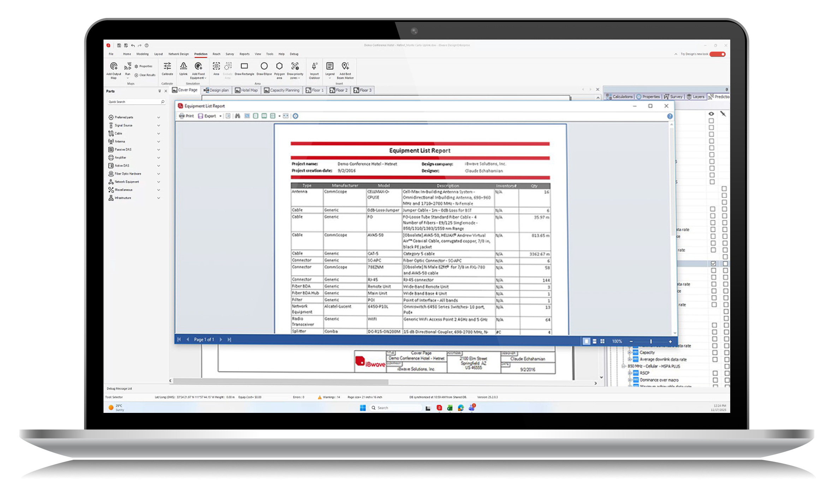Click Print in Equipment List Report
The width and height of the screenshot is (833, 504).
(186, 116)
